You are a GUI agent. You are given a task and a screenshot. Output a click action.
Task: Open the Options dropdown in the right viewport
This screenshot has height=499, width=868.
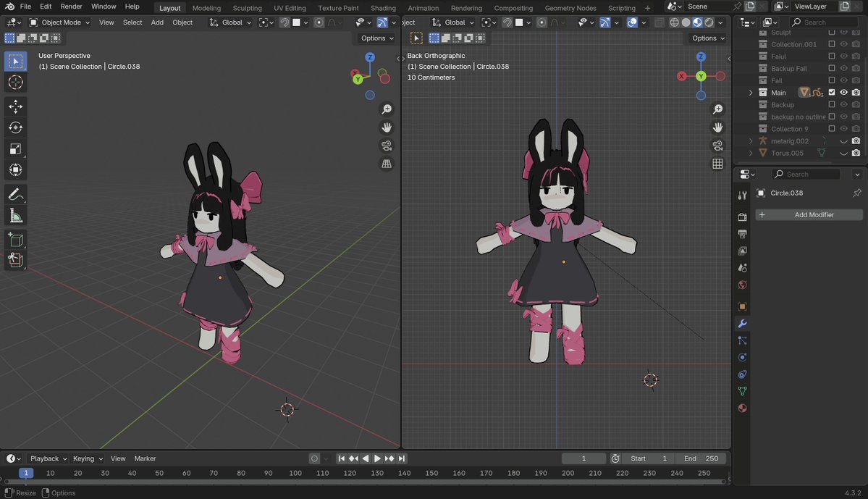pyautogui.click(x=708, y=38)
